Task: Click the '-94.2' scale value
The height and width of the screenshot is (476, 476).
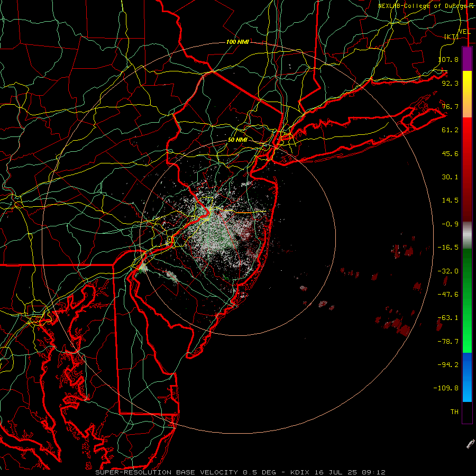Action: [448, 364]
